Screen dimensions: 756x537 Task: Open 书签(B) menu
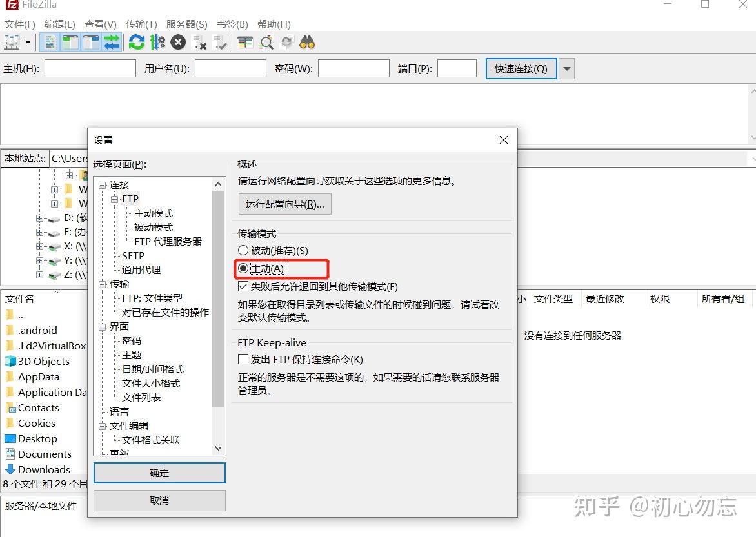tap(232, 24)
